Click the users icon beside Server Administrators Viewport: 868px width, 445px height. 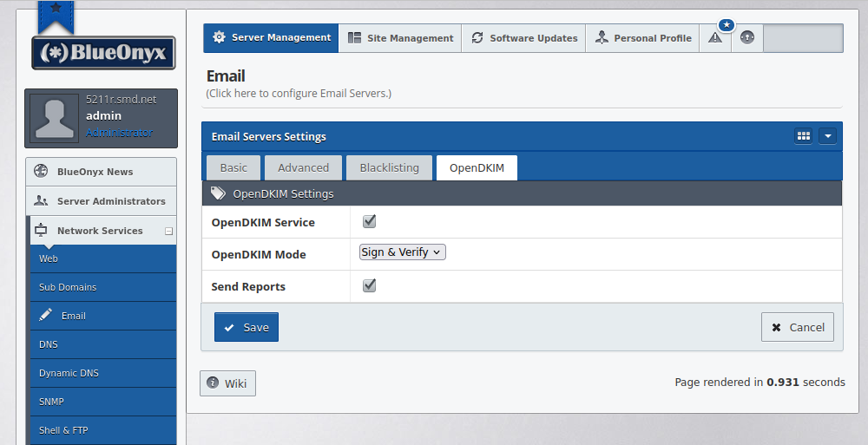click(41, 200)
